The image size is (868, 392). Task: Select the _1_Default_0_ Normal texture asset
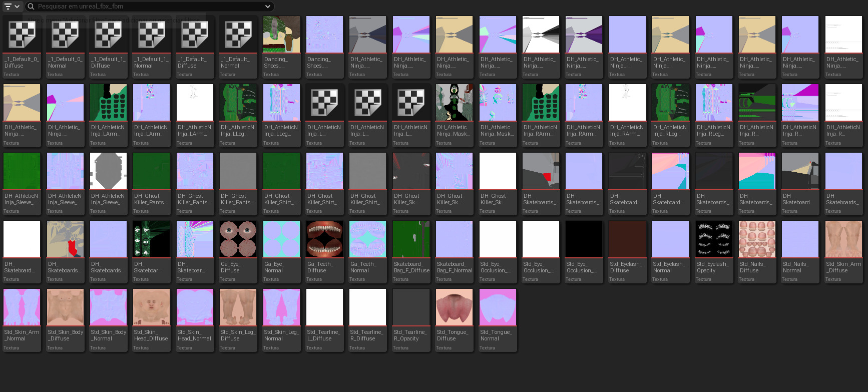coord(65,47)
